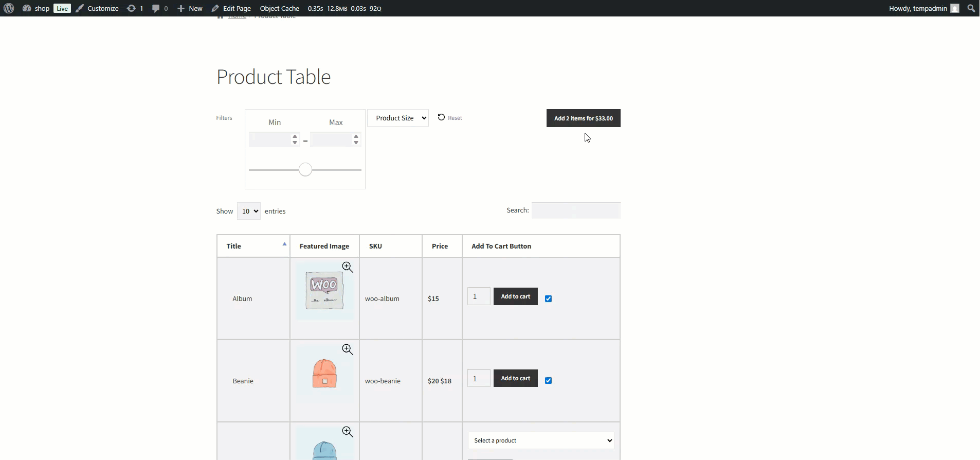The height and width of the screenshot is (460, 980).
Task: Open the admin bar search magnifier
Action: tap(971, 8)
